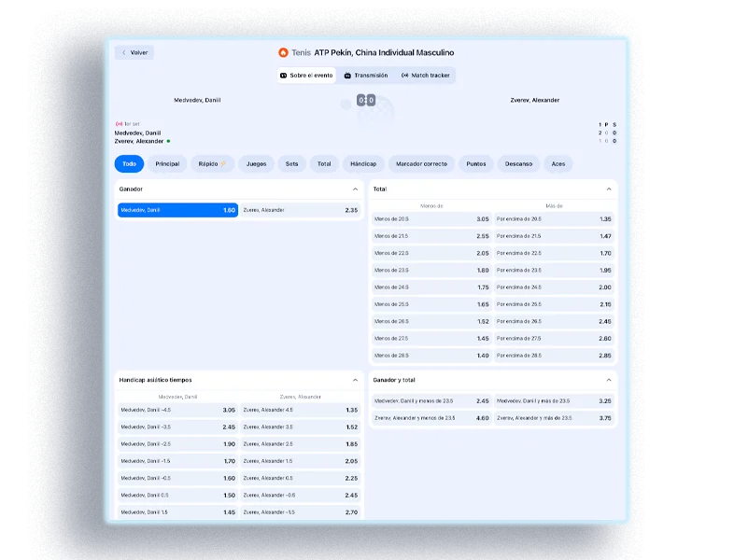
Task: Switch to the Juegos market tab
Action: pos(256,164)
